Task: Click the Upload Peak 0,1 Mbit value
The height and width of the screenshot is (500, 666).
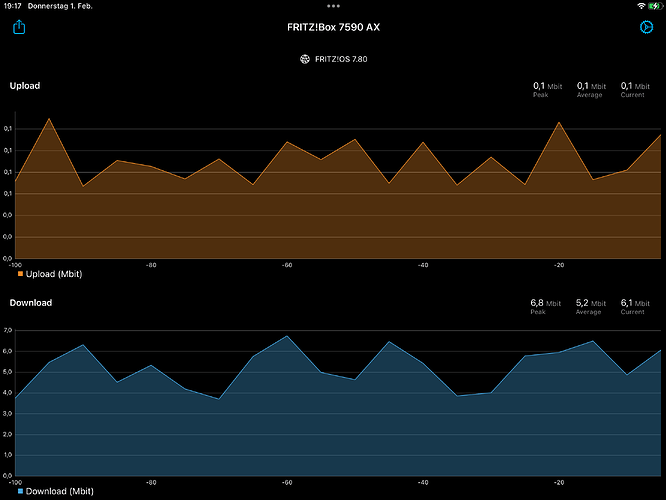Action: coord(547,86)
